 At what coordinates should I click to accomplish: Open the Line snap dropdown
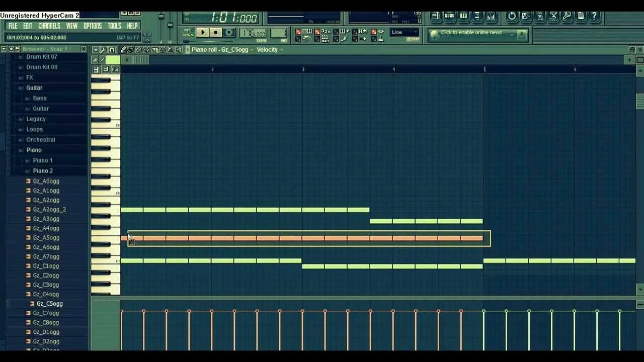coord(404,32)
